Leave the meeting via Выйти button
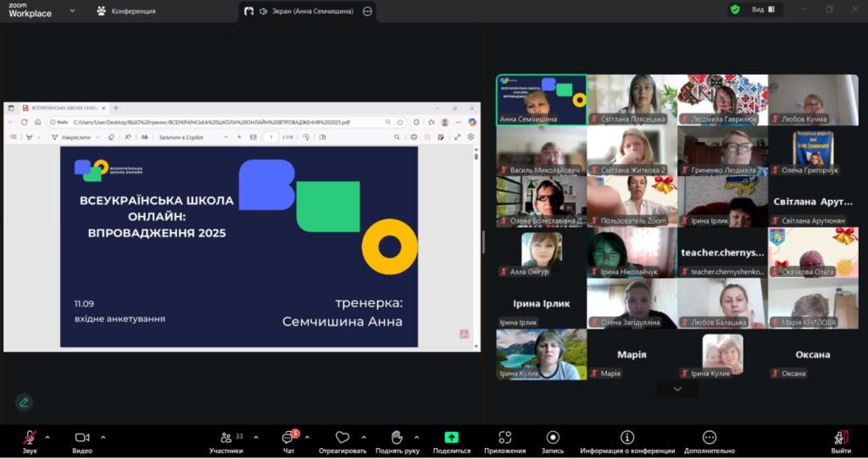Viewport: 868px width, 459px height. pyautogui.click(x=840, y=438)
